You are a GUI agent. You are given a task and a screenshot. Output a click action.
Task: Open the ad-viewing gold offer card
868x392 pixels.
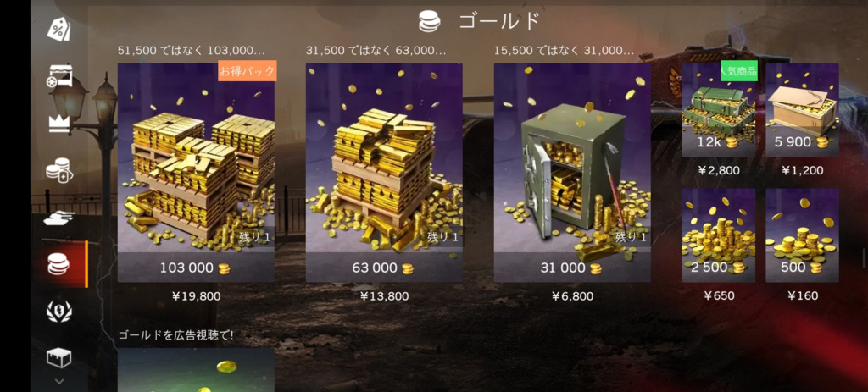click(196, 369)
